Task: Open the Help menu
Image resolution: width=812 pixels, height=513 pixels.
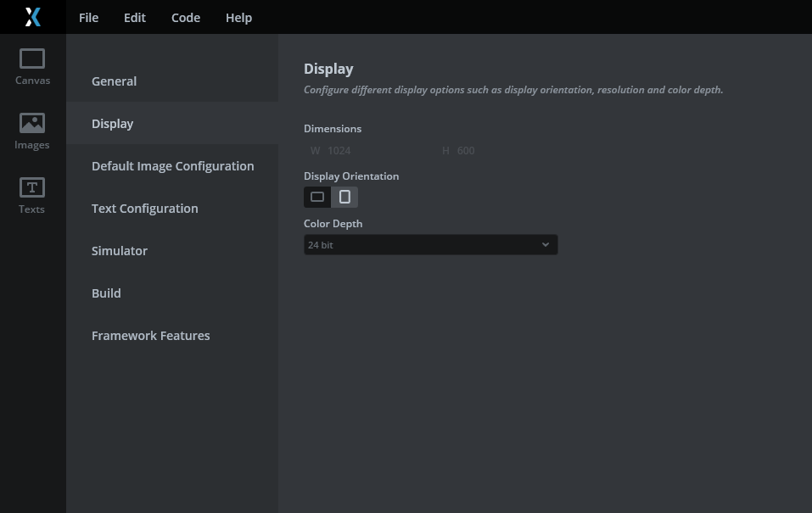Action: (x=238, y=18)
